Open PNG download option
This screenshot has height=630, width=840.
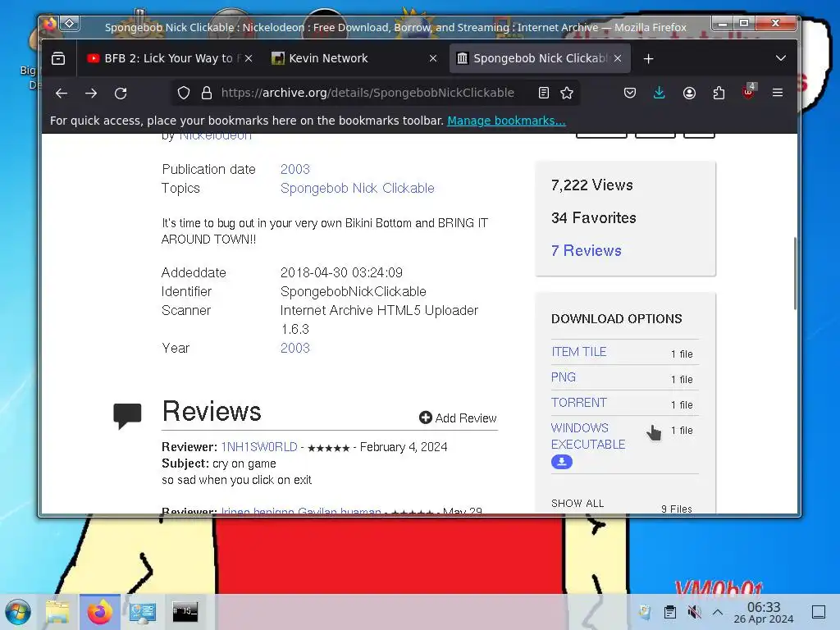pos(563,377)
